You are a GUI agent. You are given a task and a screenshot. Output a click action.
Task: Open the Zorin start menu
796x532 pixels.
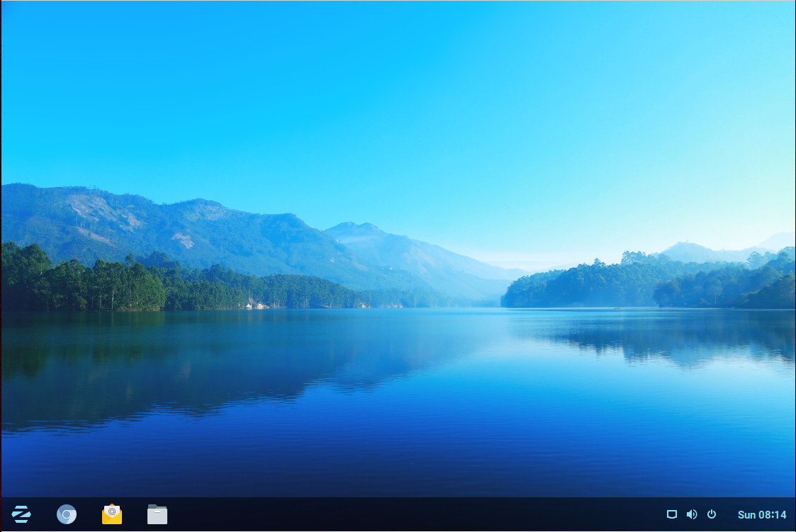tap(21, 514)
